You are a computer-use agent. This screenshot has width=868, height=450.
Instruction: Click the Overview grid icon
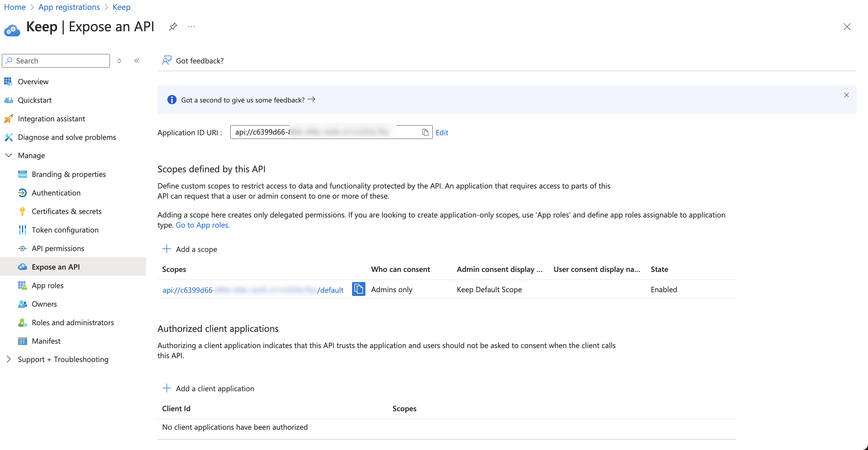click(8, 81)
